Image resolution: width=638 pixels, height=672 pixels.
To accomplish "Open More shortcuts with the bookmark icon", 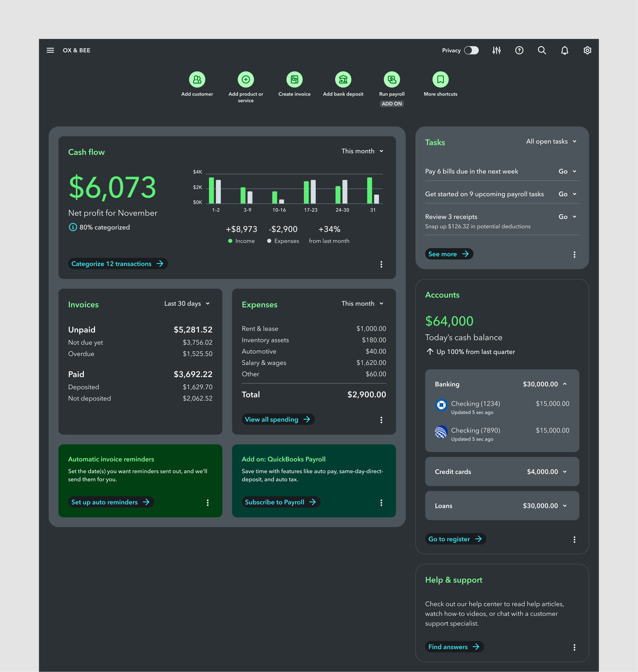I will click(x=441, y=79).
